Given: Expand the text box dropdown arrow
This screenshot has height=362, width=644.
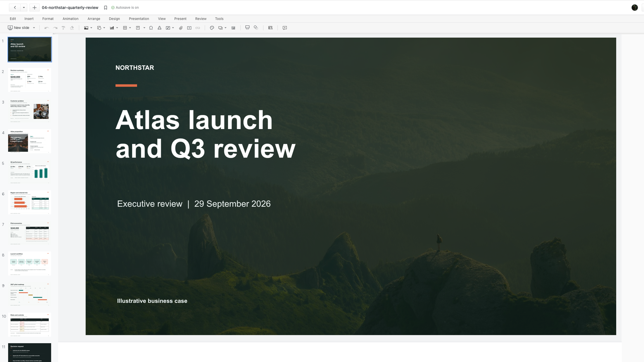Looking at the screenshot, I should [144, 28].
